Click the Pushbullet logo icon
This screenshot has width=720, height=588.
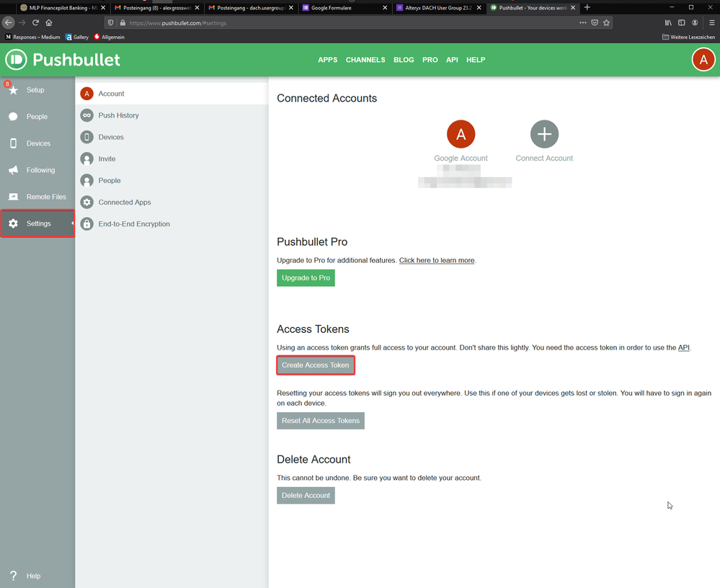[16, 60]
